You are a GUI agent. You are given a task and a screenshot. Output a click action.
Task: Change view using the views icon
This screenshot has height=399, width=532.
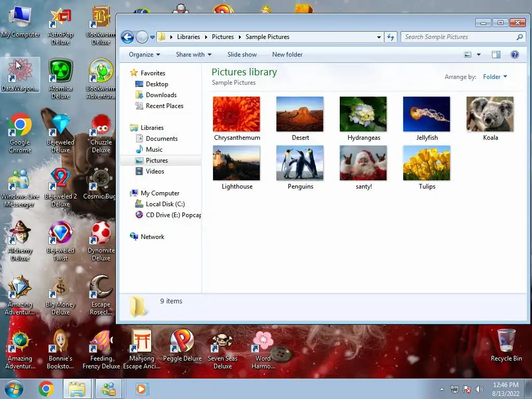(468, 55)
